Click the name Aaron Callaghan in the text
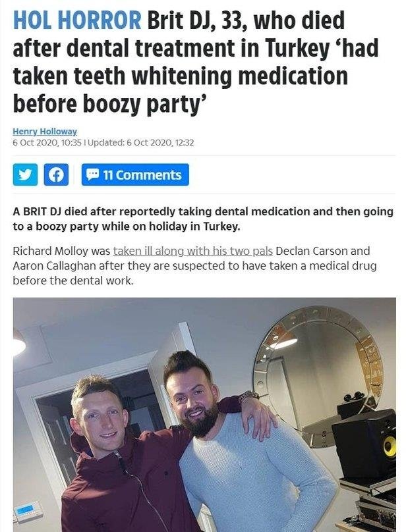Viewport: 406px width, 532px height. [x=54, y=265]
